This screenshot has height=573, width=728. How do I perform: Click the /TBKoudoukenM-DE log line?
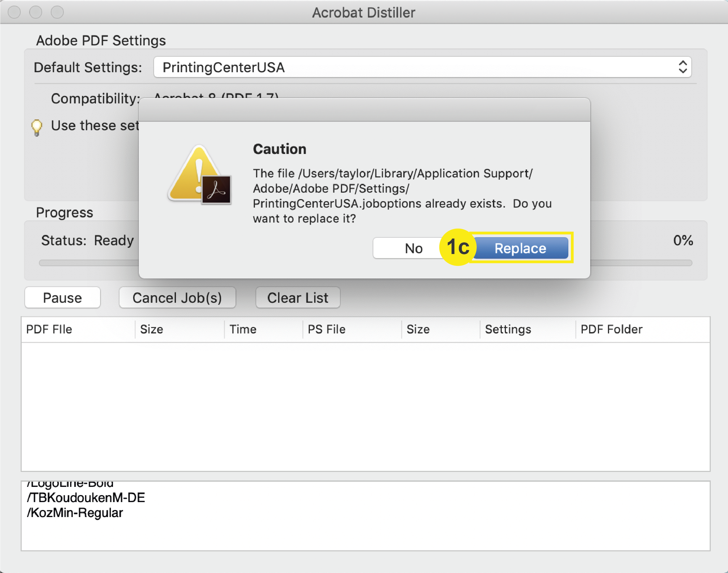(x=86, y=497)
